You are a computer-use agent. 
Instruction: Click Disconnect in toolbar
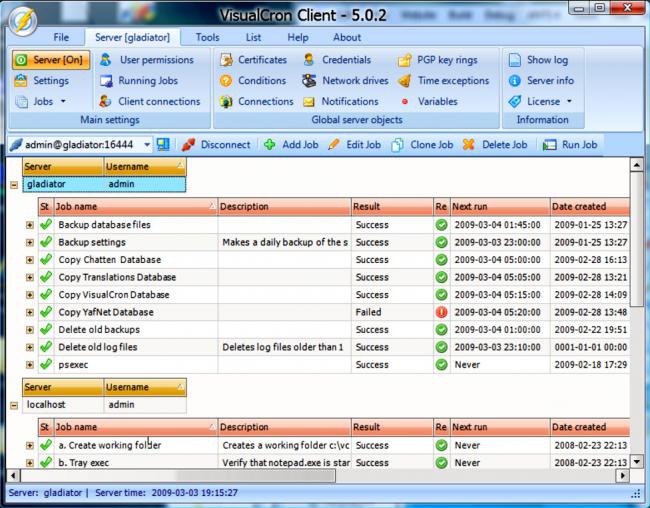216,145
